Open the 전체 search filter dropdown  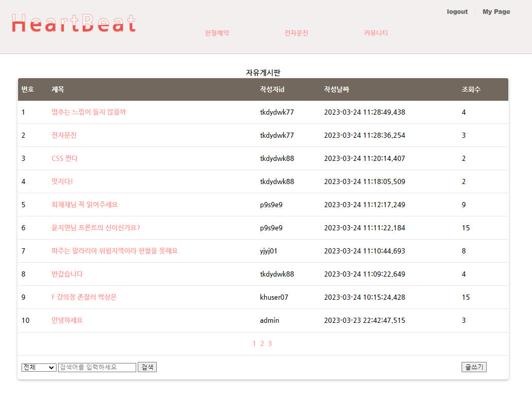point(39,367)
